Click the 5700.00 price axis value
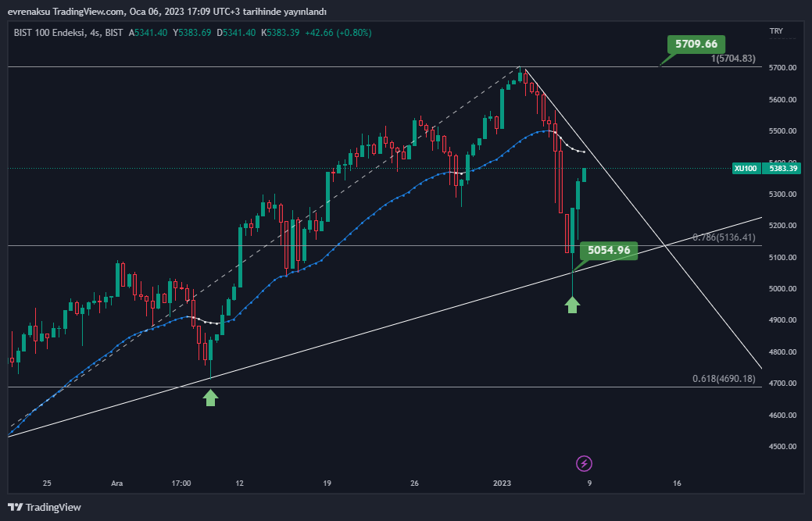 coord(782,68)
